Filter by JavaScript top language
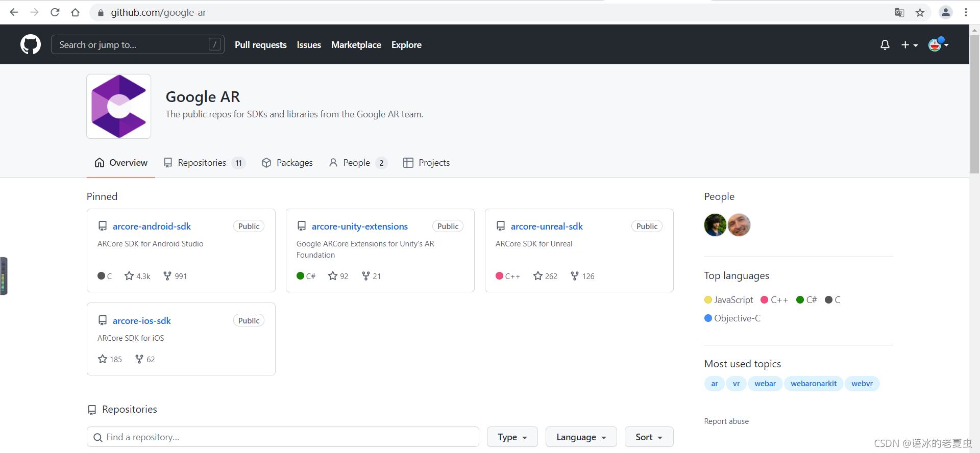The height and width of the screenshot is (453, 980). (x=729, y=300)
